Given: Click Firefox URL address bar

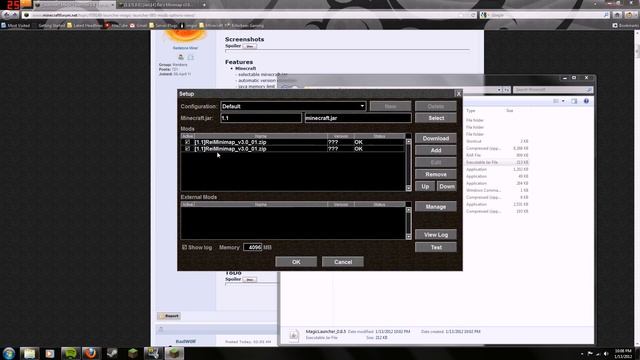Looking at the screenshot, I should click(245, 15).
